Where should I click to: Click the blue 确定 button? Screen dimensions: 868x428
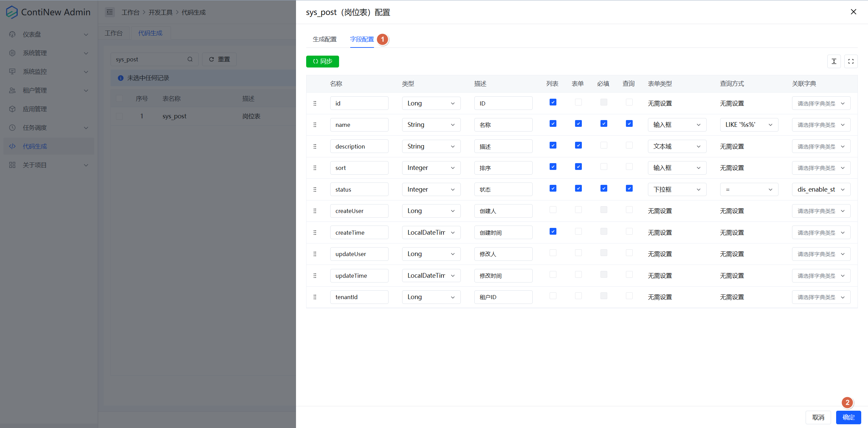point(848,417)
